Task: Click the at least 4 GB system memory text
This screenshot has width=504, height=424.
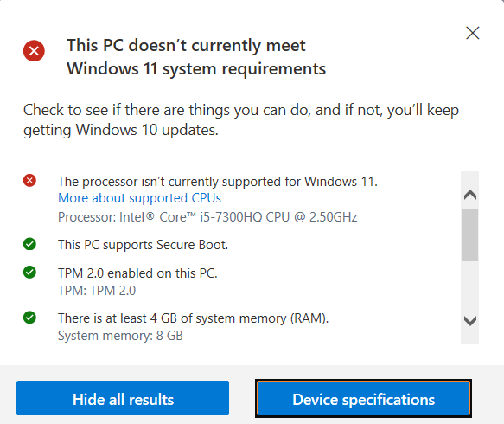Action: (x=193, y=318)
